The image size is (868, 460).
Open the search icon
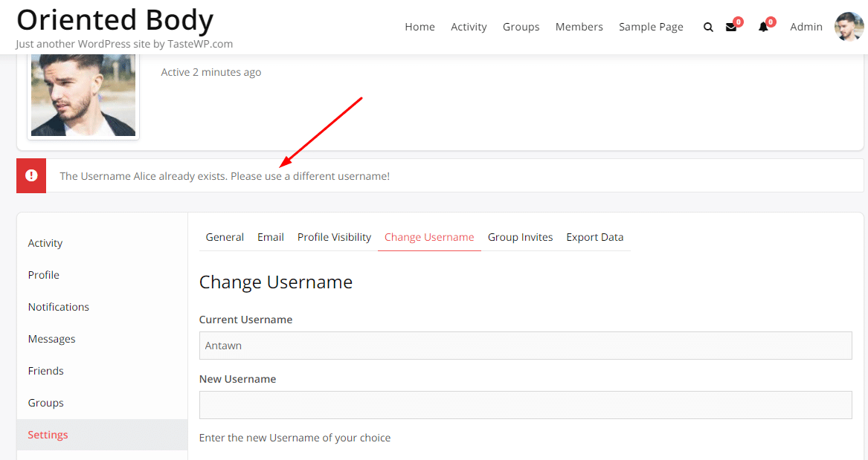tap(707, 27)
